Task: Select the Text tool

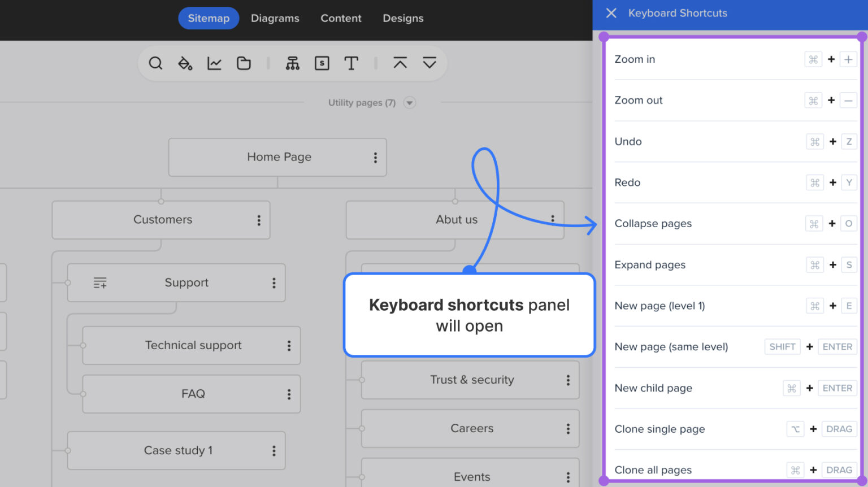Action: pyautogui.click(x=351, y=63)
